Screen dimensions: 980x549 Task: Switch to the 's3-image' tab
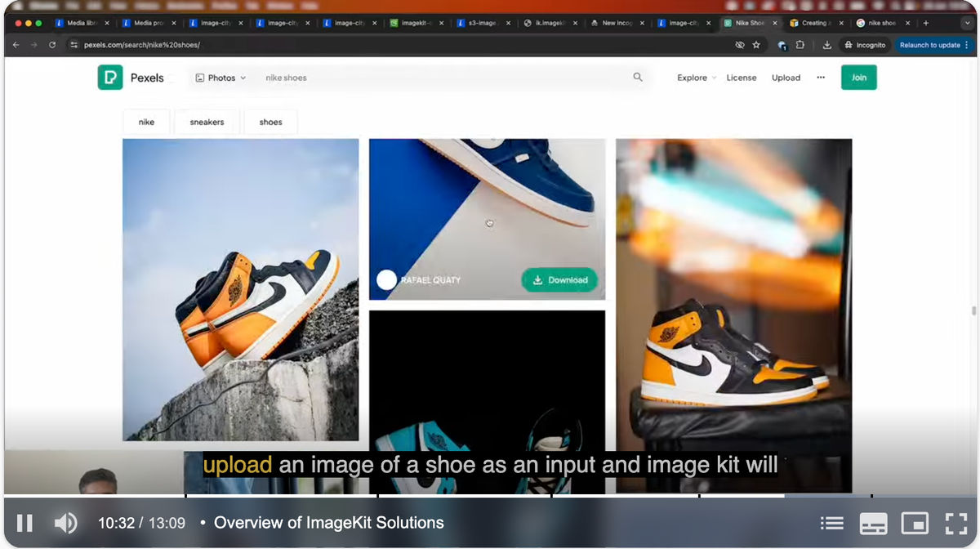(x=484, y=23)
